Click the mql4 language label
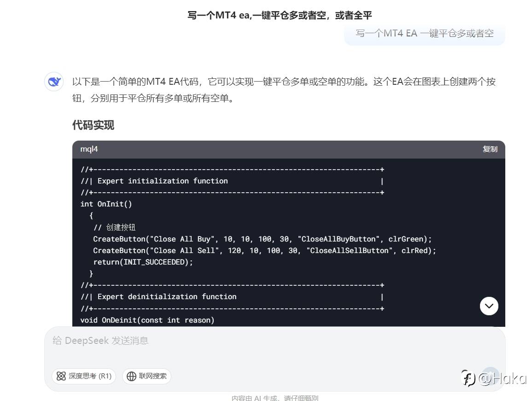 [89, 149]
